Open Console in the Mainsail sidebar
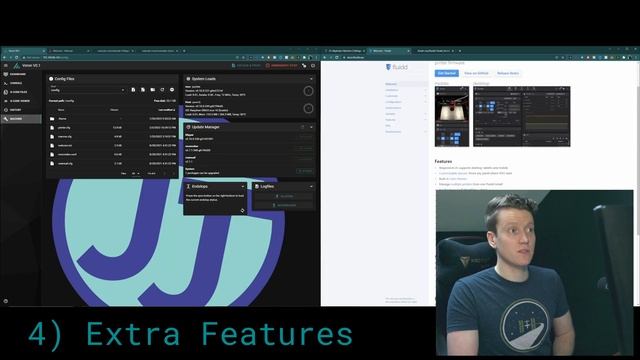The width and height of the screenshot is (640, 360). pyautogui.click(x=20, y=83)
